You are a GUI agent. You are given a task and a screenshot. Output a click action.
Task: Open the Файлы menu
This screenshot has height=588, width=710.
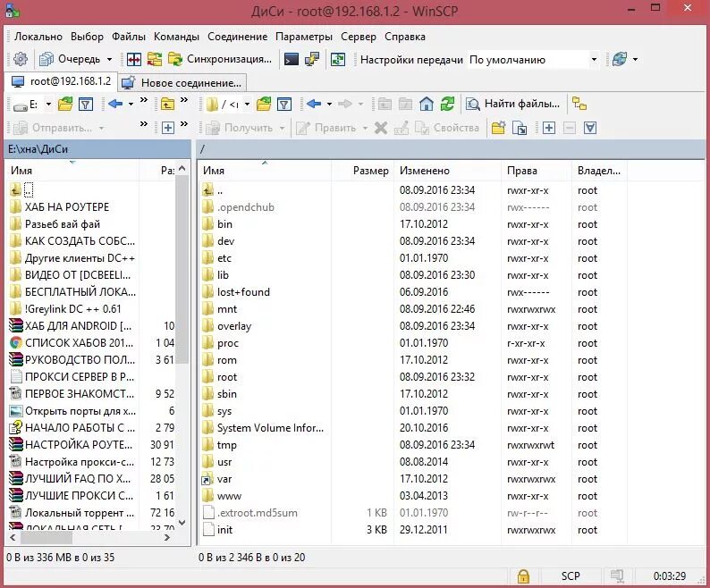[129, 37]
